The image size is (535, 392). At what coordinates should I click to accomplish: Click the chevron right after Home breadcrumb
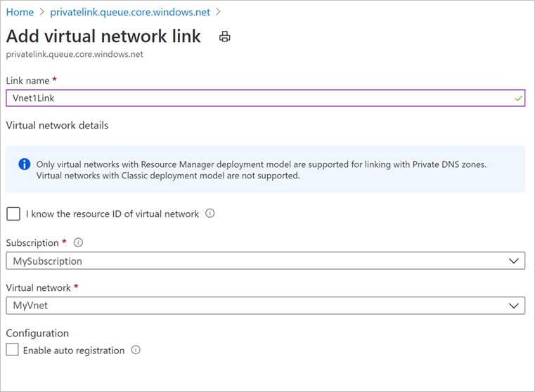pos(43,13)
